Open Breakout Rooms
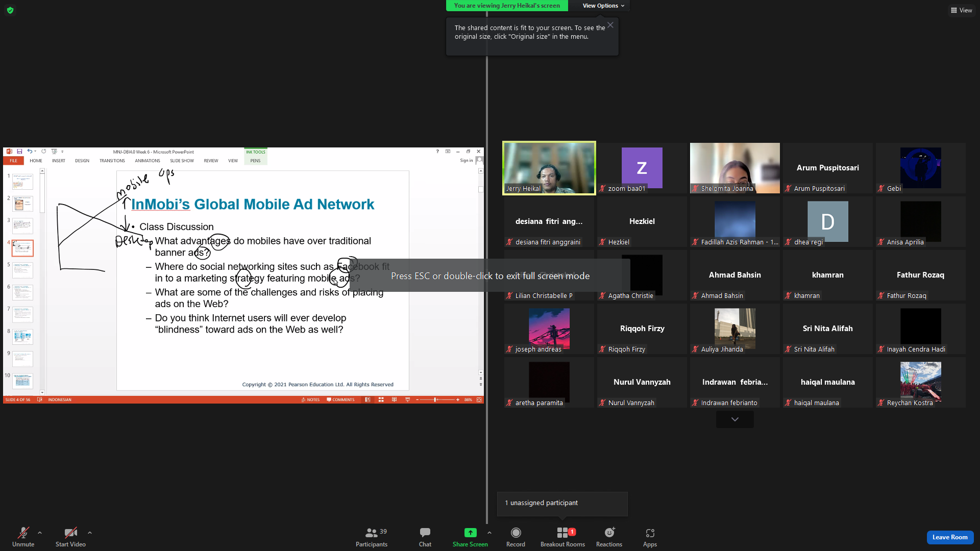The height and width of the screenshot is (551, 980). coord(562,537)
